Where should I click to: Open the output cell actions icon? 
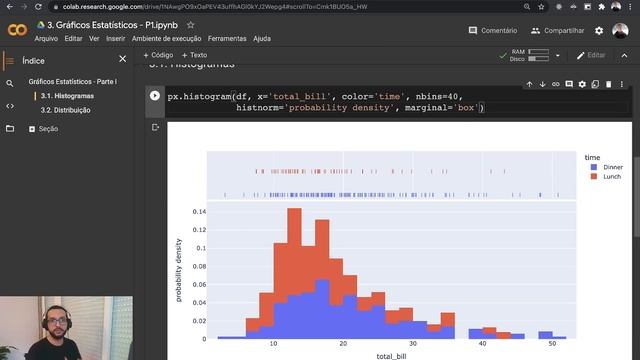click(x=155, y=127)
